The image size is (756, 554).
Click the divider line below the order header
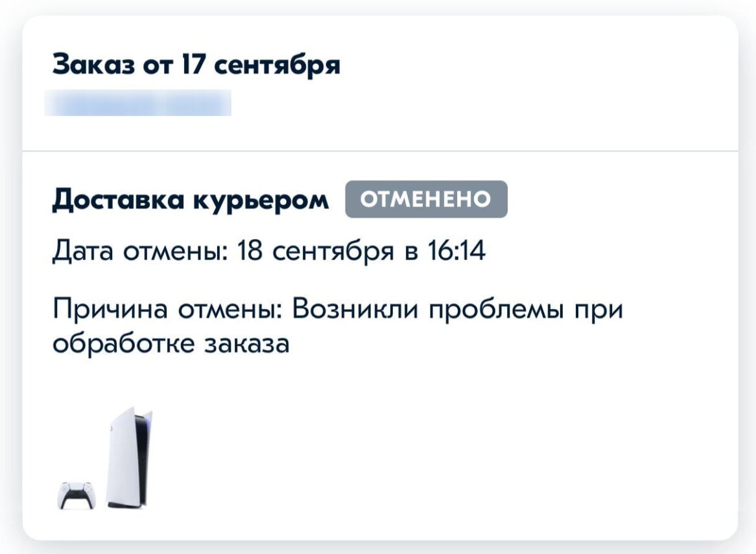(x=380, y=151)
